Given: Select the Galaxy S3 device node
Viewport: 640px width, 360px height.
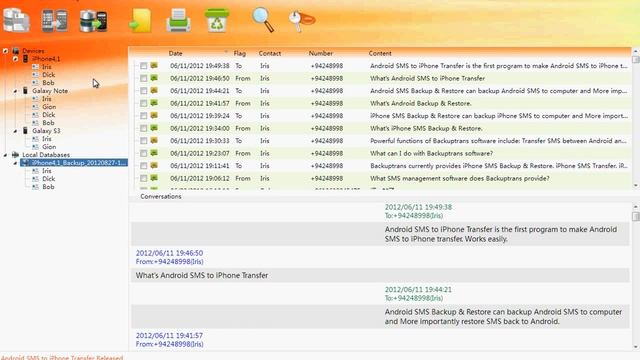Looking at the screenshot, I should coord(46,131).
